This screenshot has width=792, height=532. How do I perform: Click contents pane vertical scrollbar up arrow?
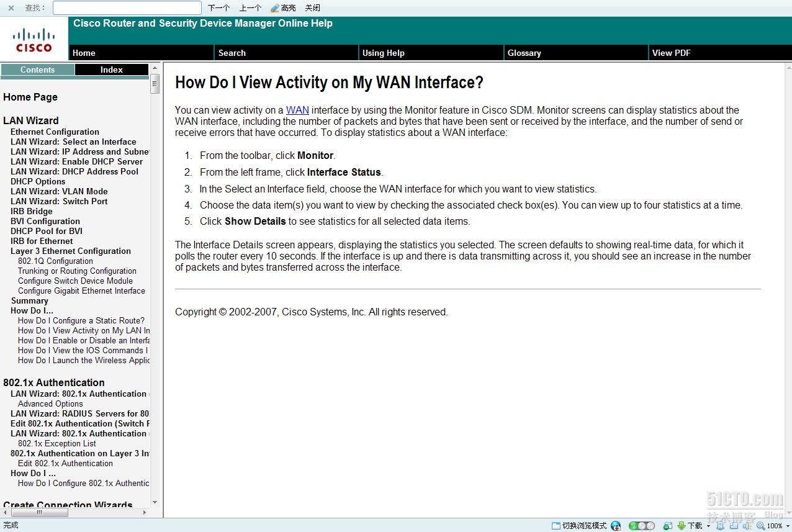(155, 68)
